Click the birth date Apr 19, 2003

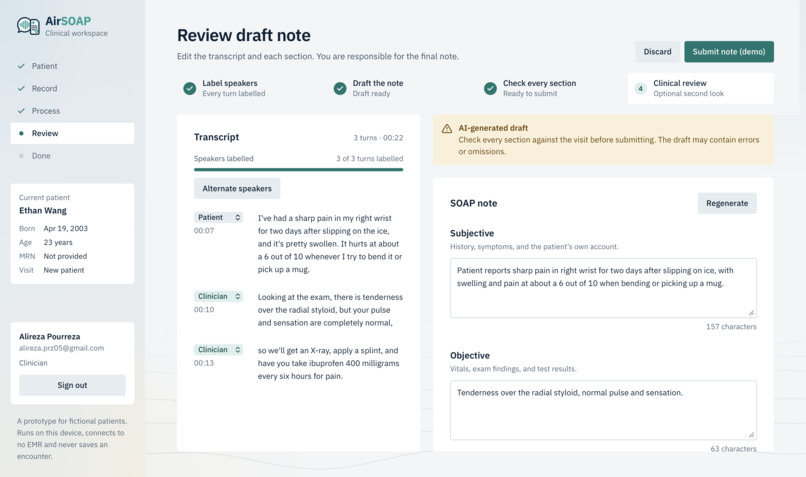pos(65,228)
